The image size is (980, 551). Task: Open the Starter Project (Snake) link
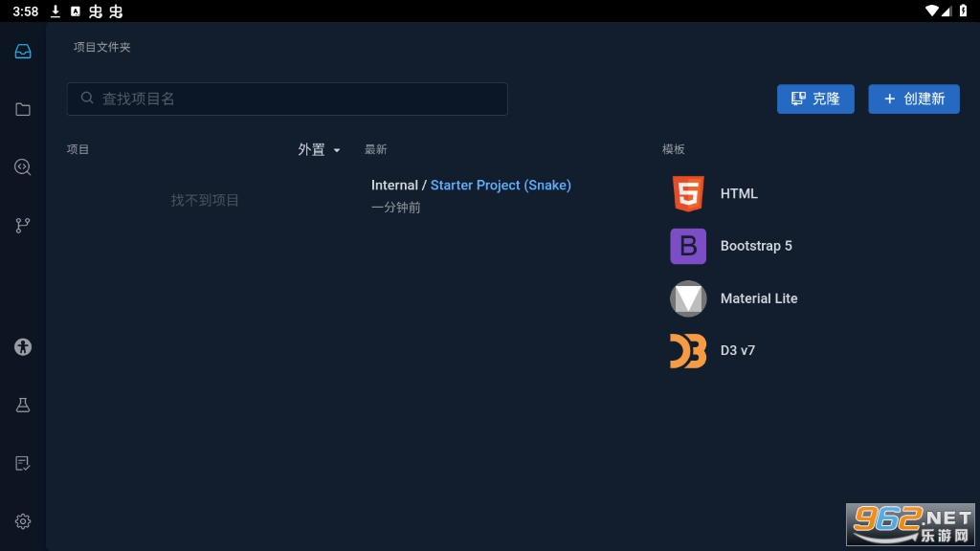coord(501,186)
